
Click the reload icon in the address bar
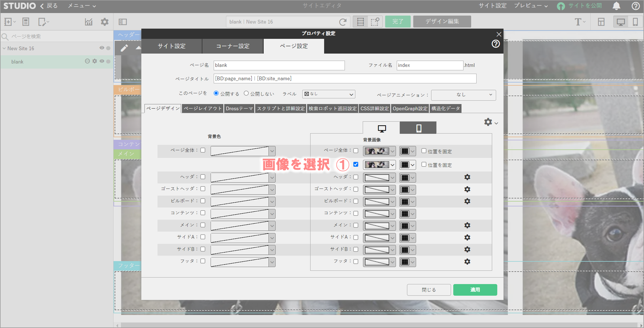pyautogui.click(x=343, y=22)
